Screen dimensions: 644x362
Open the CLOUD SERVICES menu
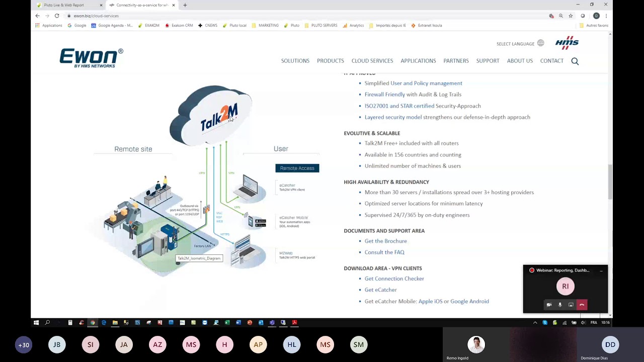(x=372, y=61)
